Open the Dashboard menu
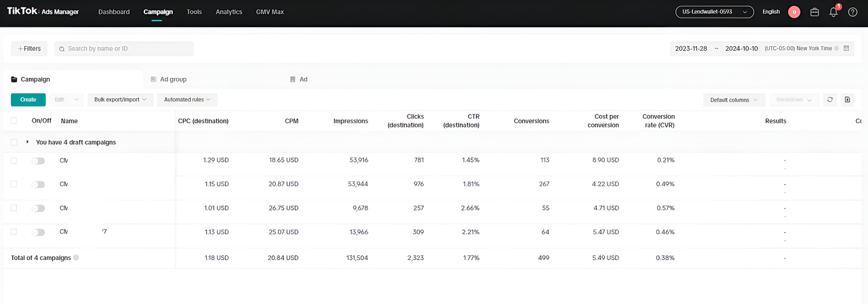 pos(114,12)
